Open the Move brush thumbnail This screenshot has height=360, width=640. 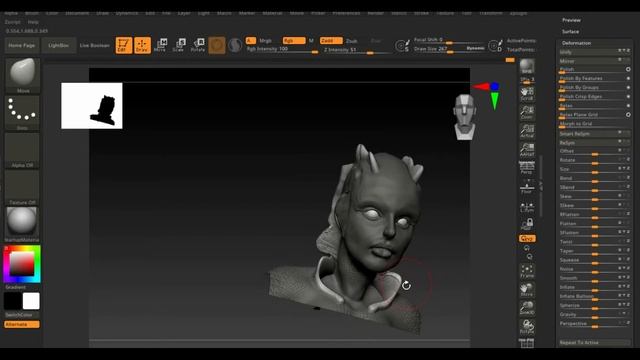[x=22, y=76]
